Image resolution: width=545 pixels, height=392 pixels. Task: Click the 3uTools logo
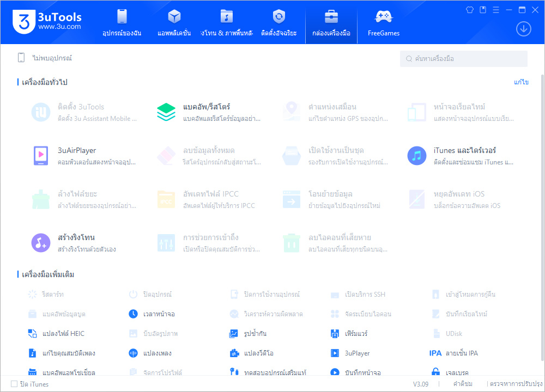point(47,22)
